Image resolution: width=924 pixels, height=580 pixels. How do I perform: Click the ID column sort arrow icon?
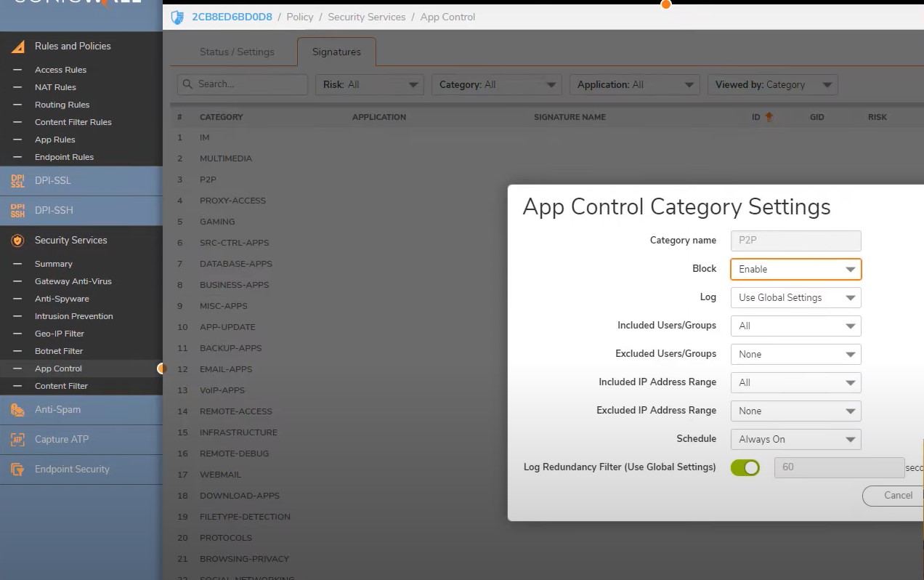(769, 117)
